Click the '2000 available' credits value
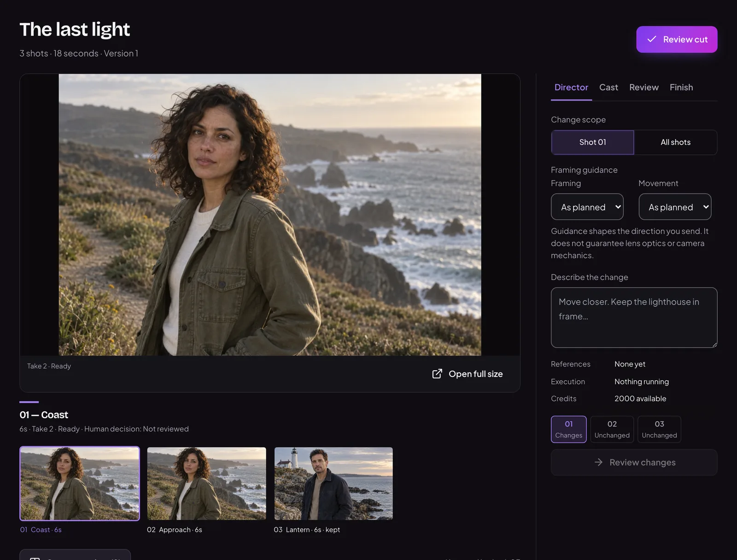Image resolution: width=737 pixels, height=560 pixels. click(640, 399)
